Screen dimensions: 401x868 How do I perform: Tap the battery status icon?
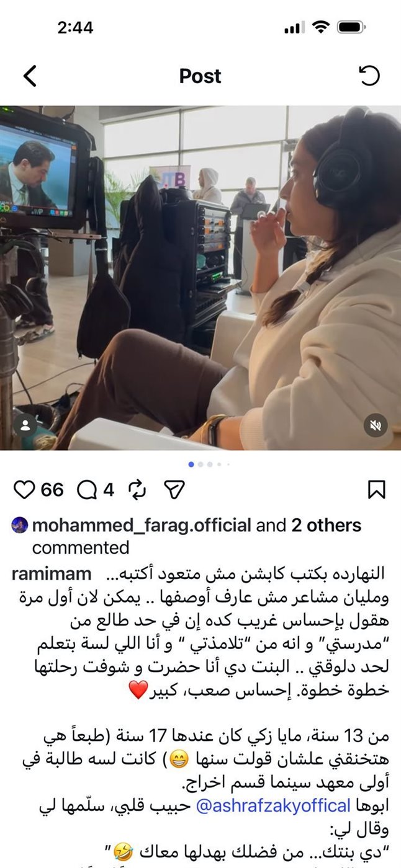[x=351, y=27]
